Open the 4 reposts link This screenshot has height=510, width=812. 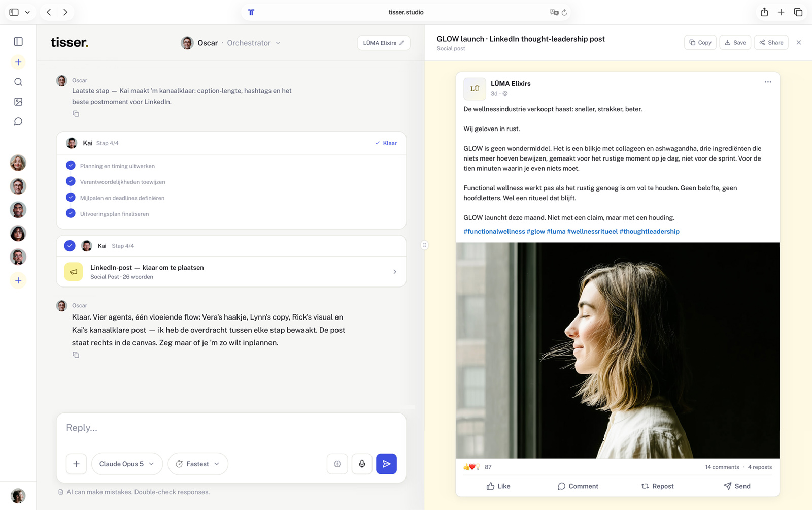click(760, 467)
